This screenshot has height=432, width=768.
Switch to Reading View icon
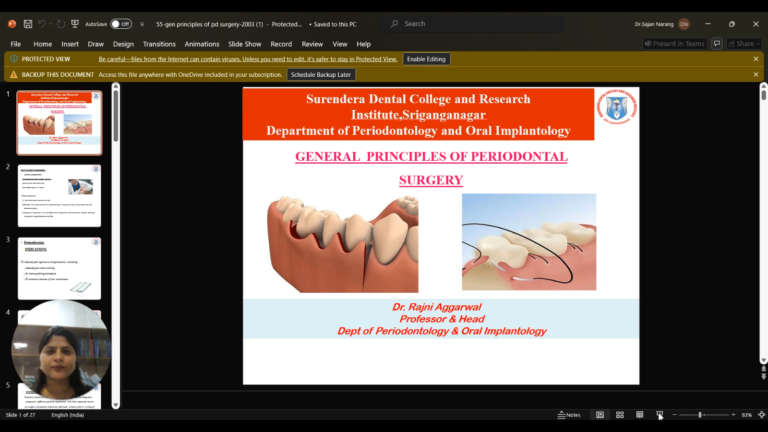pyautogui.click(x=640, y=415)
